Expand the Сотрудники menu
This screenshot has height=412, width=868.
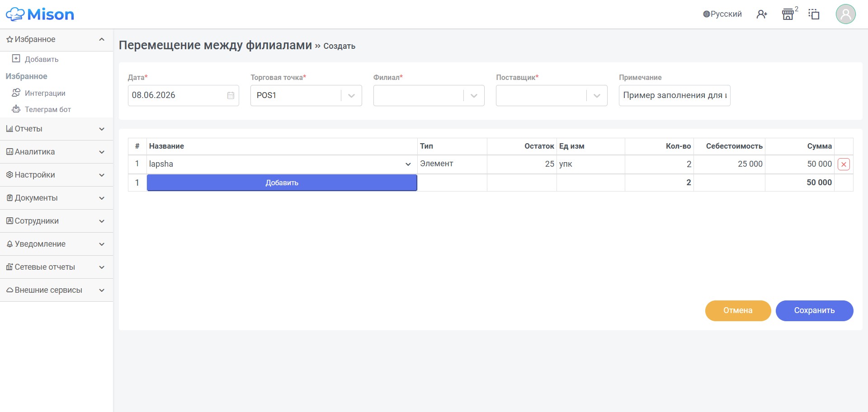[57, 221]
